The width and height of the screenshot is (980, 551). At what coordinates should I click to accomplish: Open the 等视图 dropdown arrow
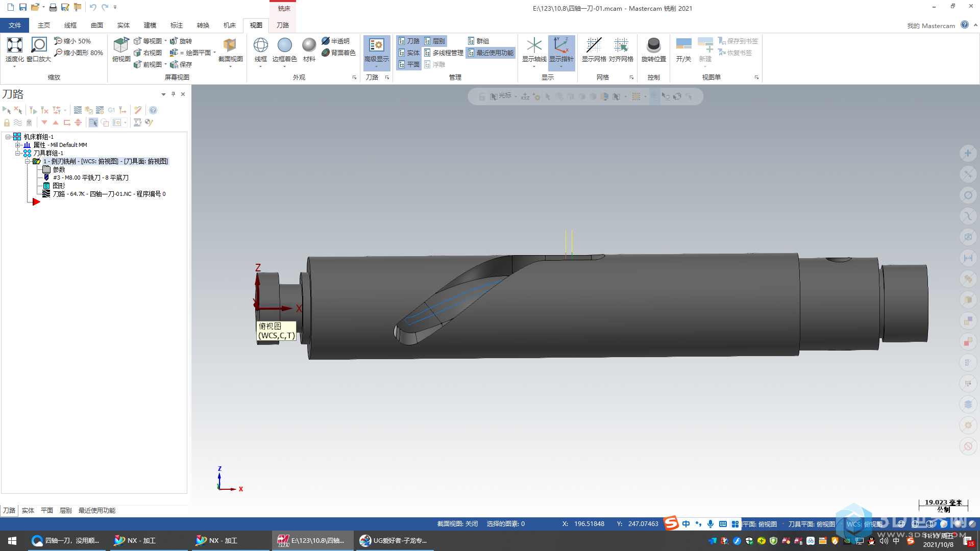pyautogui.click(x=165, y=41)
